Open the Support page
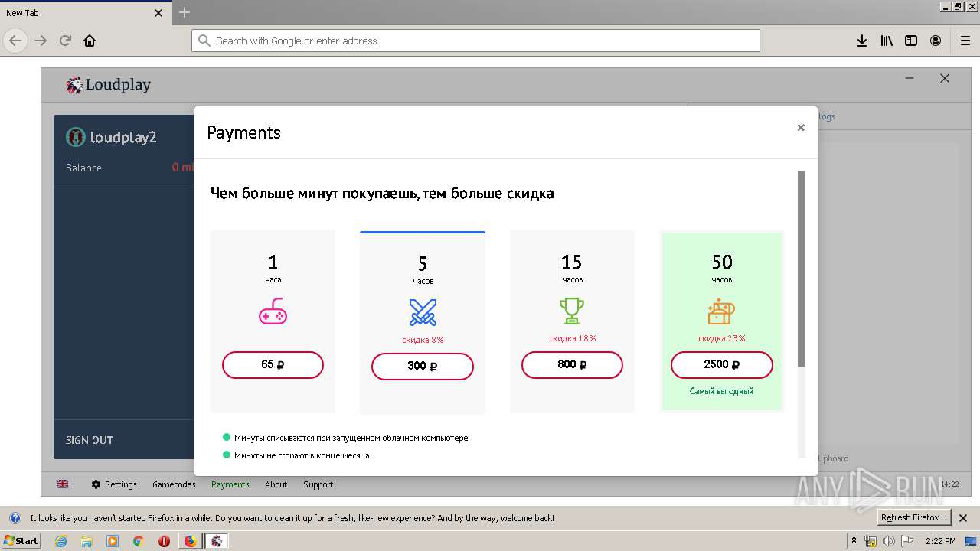 (318, 484)
